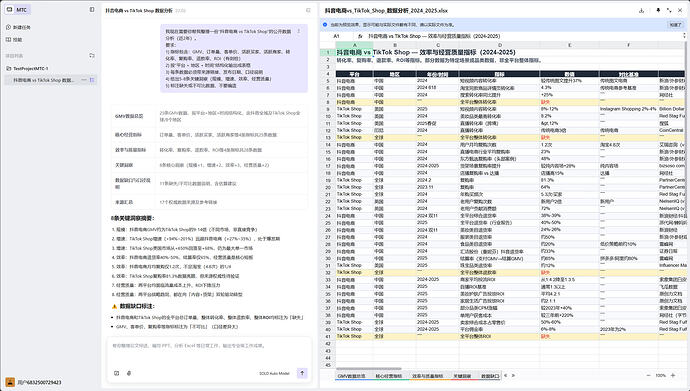Viewport: 690px width, 391px height.
Task: Switch to 数据缺口 sheet tab
Action: pos(490,376)
